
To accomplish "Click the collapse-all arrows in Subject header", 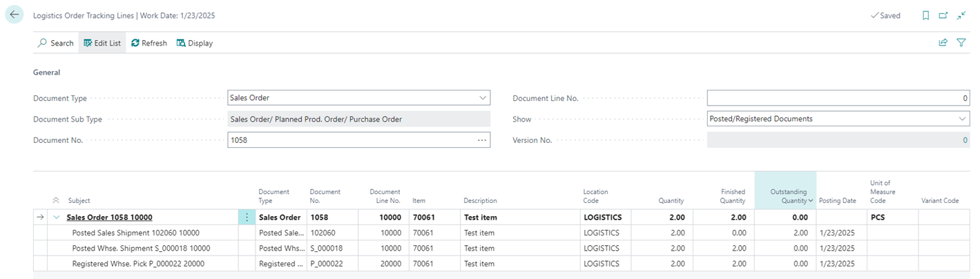I will pos(56,200).
